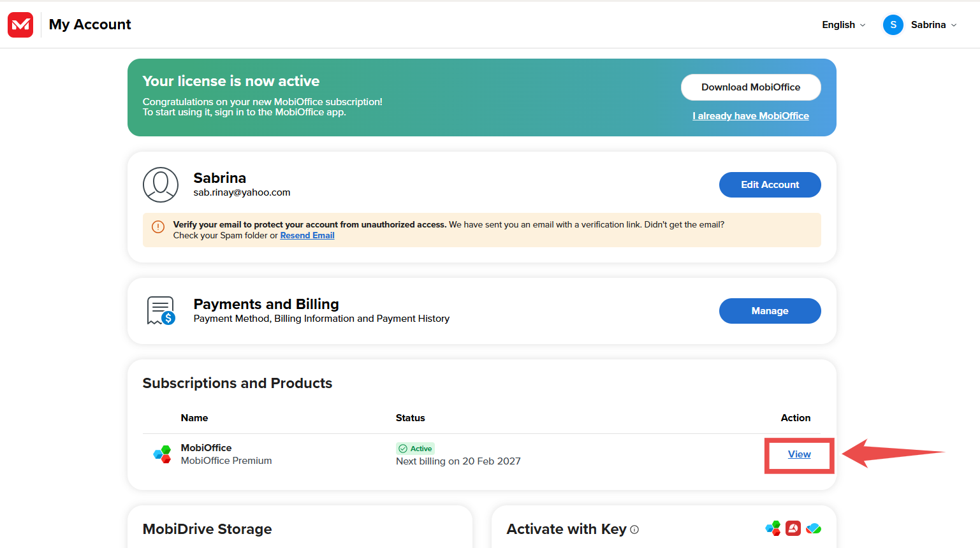The width and height of the screenshot is (980, 548).
Task: Click the Your license is now active heading
Action: pos(231,81)
